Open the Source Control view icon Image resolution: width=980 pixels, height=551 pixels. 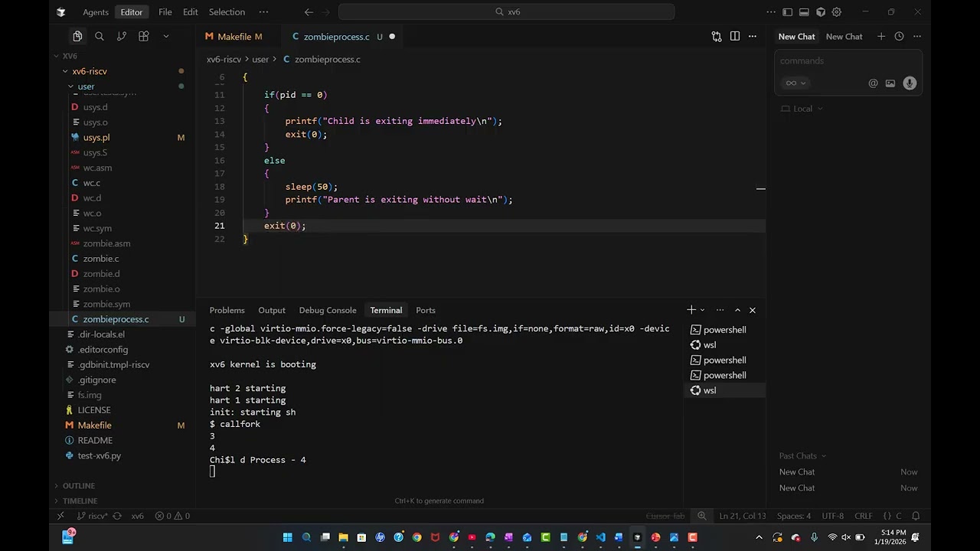click(x=121, y=36)
